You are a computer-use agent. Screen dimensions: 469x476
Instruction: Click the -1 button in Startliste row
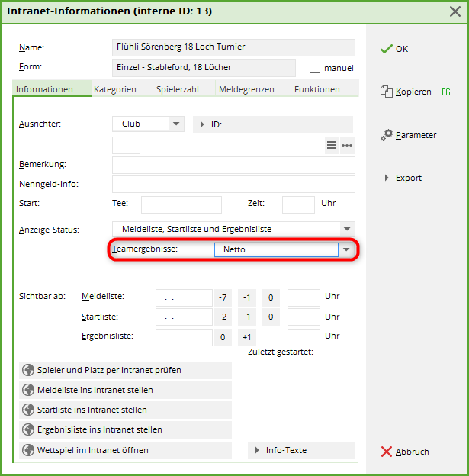247,317
